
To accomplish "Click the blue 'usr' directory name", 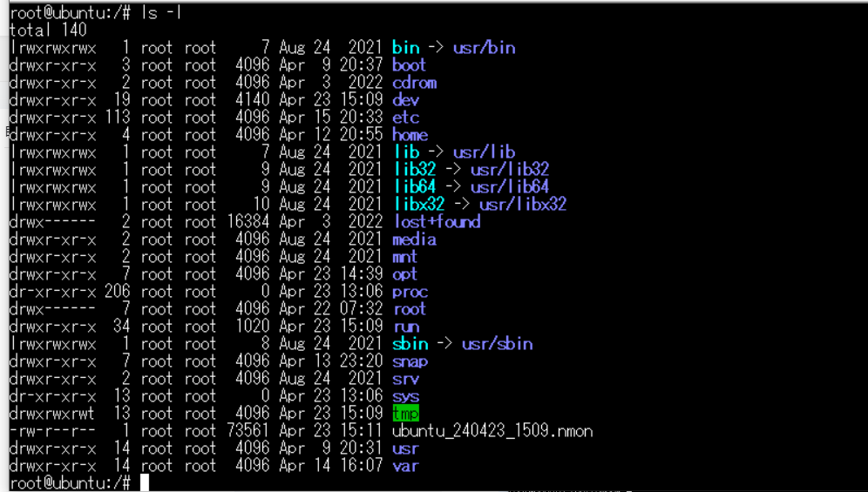I will click(x=406, y=448).
